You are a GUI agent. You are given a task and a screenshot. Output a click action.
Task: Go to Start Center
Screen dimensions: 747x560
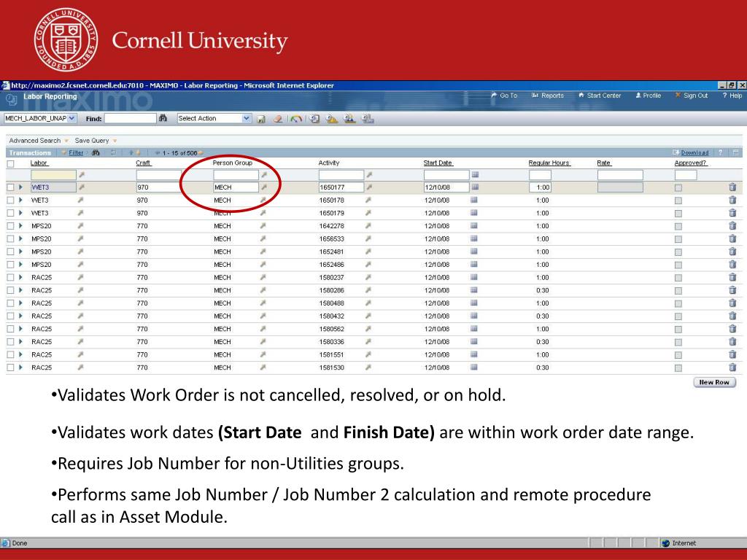pyautogui.click(x=600, y=96)
